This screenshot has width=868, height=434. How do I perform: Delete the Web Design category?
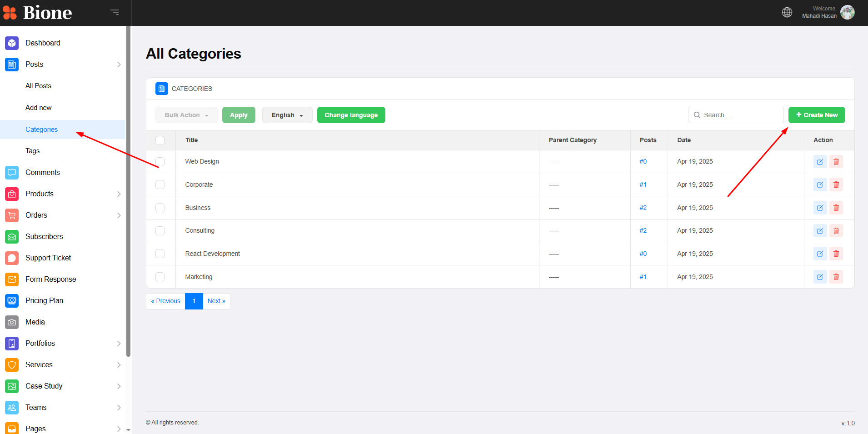[836, 162]
